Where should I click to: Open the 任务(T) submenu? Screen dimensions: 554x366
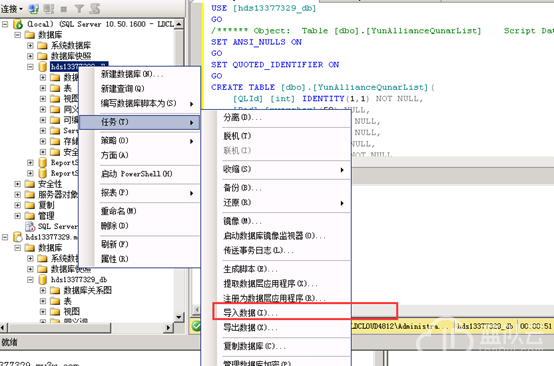click(x=139, y=122)
